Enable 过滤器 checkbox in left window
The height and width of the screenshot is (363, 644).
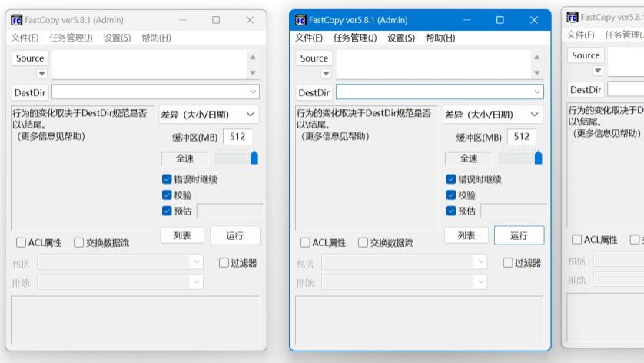[224, 263]
